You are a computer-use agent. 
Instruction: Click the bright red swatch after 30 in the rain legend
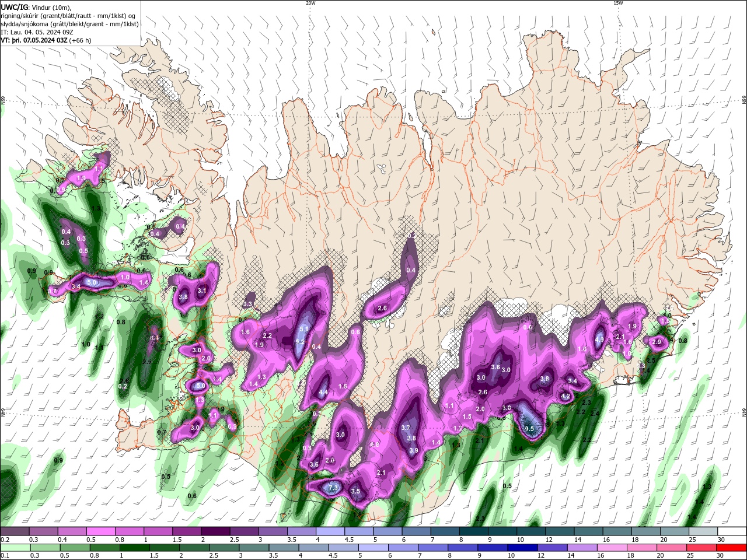pos(732,548)
